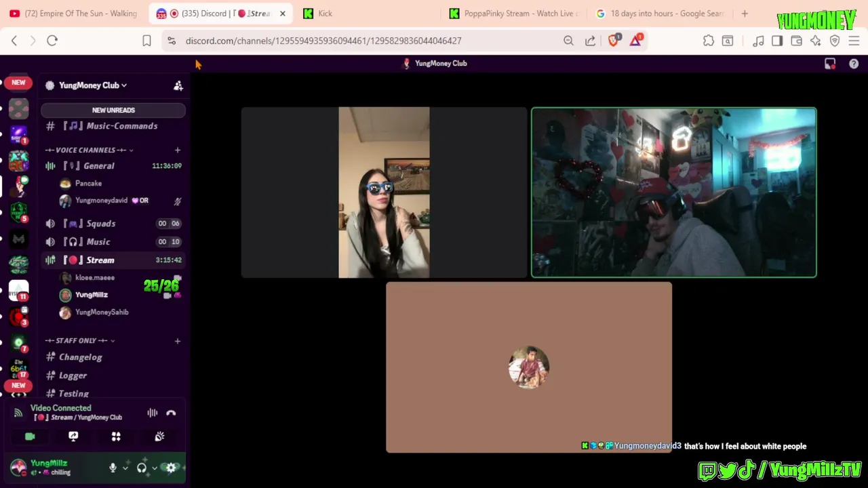Screen dimensions: 868x488
Task: Focus the avatar-only participant tile
Action: coord(529,367)
